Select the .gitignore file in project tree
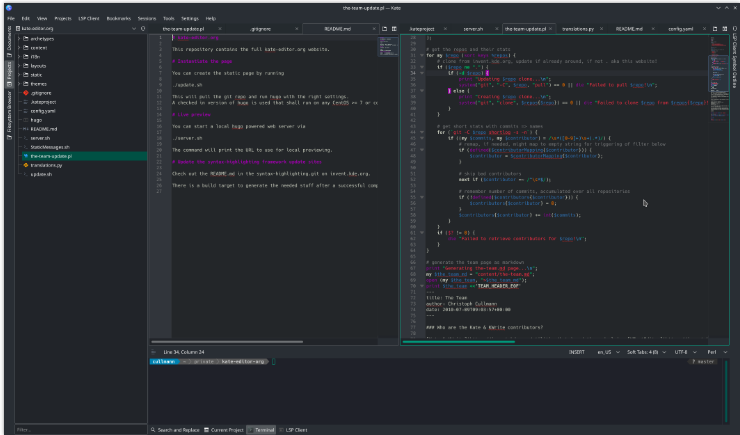Screen dimensions: 740x435 (x=41, y=92)
